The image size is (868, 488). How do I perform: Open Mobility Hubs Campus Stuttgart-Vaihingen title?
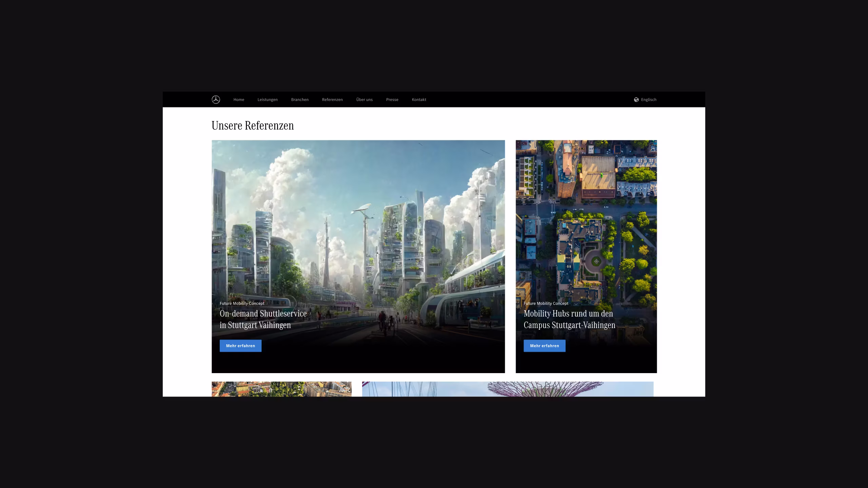[x=569, y=319]
